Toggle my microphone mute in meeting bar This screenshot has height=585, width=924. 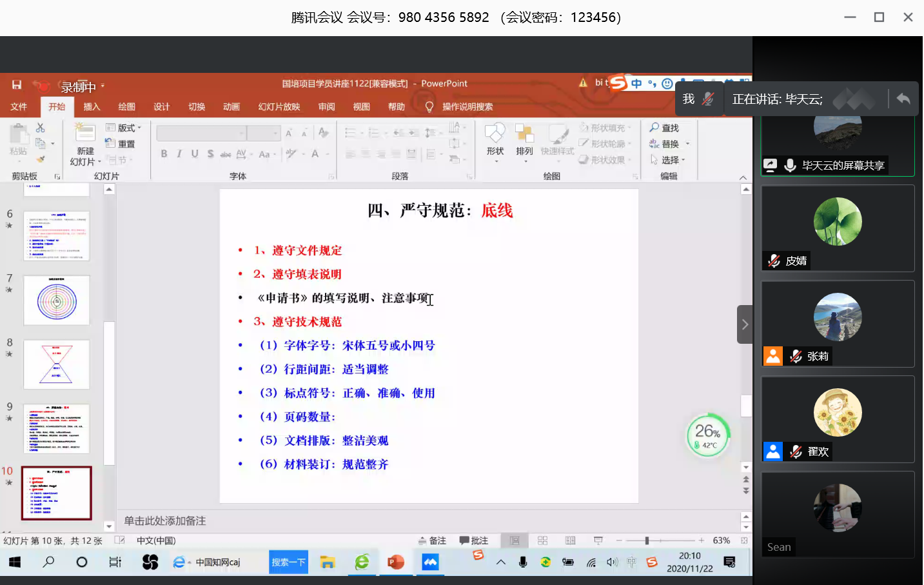tap(707, 99)
